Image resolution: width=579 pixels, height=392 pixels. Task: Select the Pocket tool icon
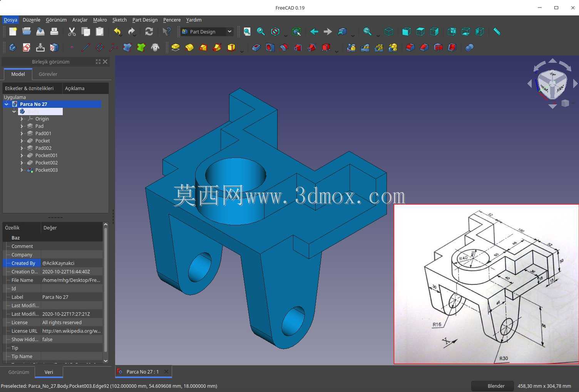click(x=256, y=47)
